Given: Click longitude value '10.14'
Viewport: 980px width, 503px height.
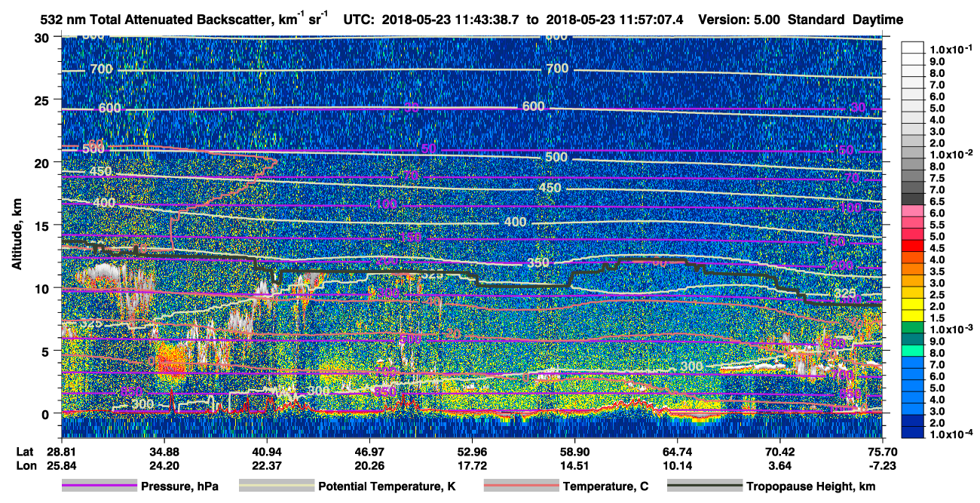Looking at the screenshot, I should 677,465.
